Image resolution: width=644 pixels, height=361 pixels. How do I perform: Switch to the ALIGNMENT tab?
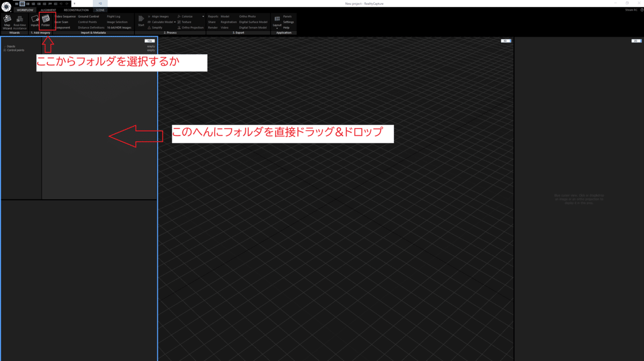48,10
